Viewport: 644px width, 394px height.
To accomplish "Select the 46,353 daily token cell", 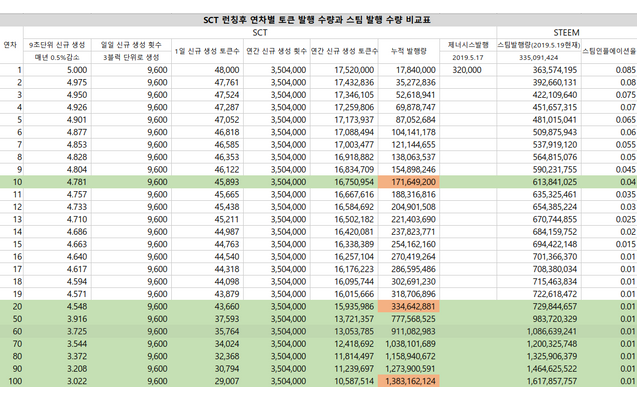I will [x=226, y=157].
